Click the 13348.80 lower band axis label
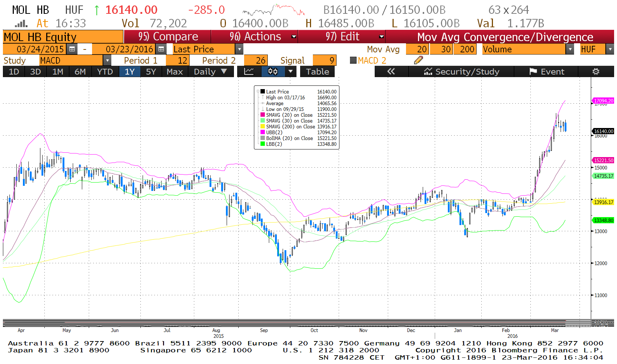The width and height of the screenshot is (617, 364). pos(603,220)
